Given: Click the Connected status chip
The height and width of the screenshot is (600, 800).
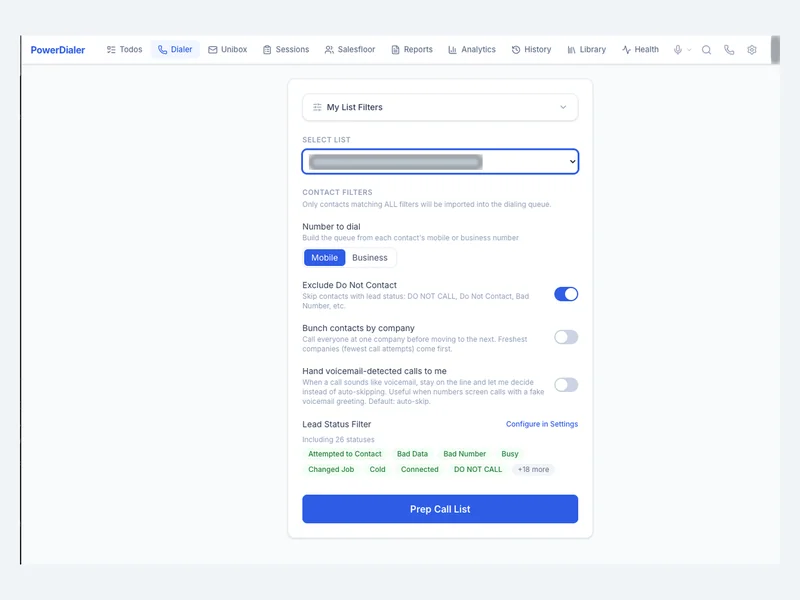Looking at the screenshot, I should coord(419,469).
